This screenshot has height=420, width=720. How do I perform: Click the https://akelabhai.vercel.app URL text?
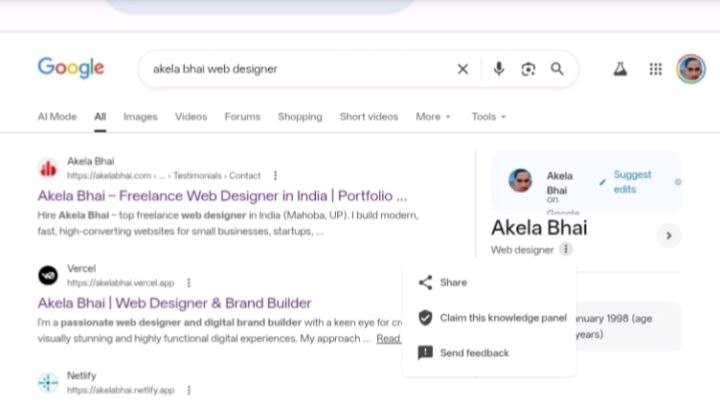(x=121, y=283)
